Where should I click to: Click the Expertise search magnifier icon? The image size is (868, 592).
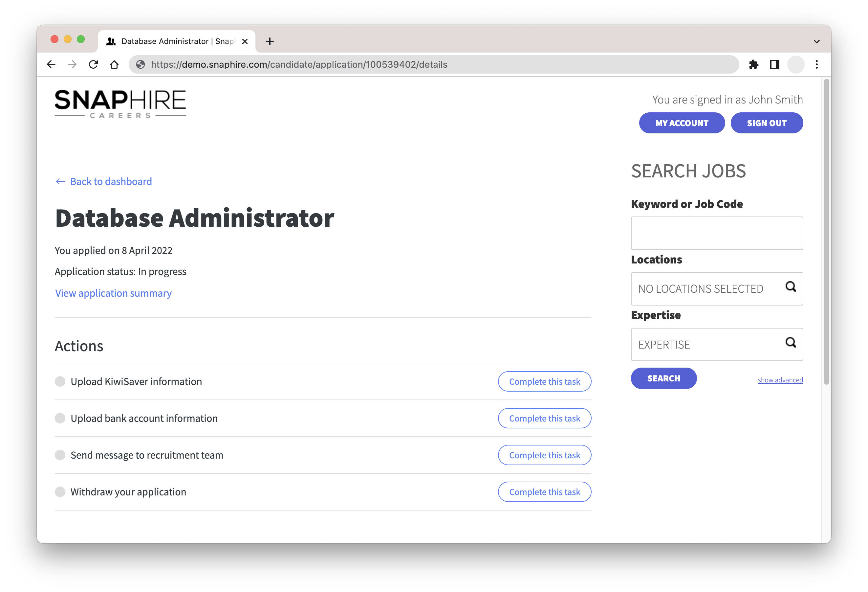[x=790, y=342]
